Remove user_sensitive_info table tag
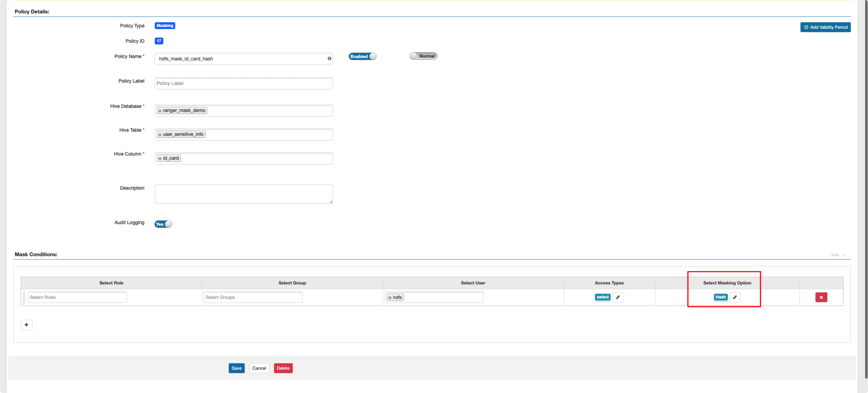 point(160,135)
